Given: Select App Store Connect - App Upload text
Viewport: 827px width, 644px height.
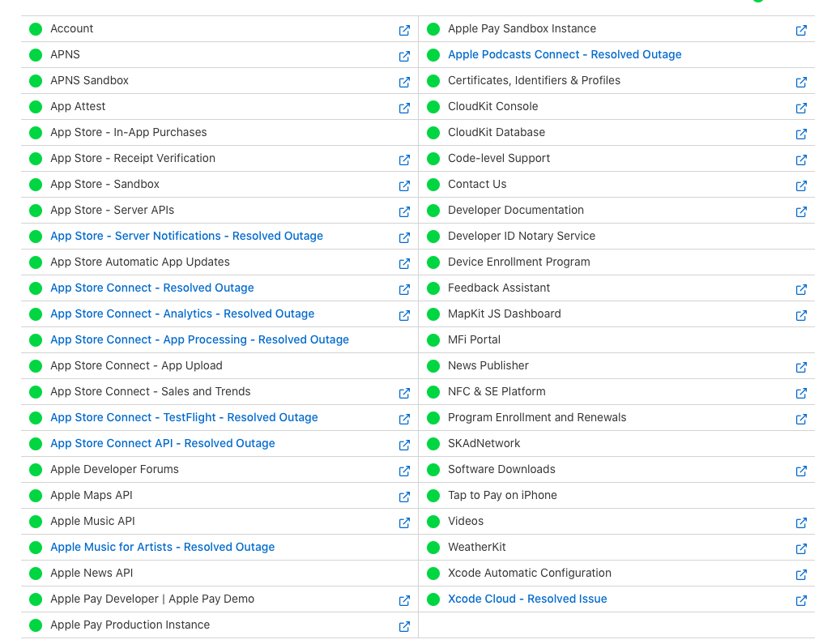Looking at the screenshot, I should click(136, 365).
